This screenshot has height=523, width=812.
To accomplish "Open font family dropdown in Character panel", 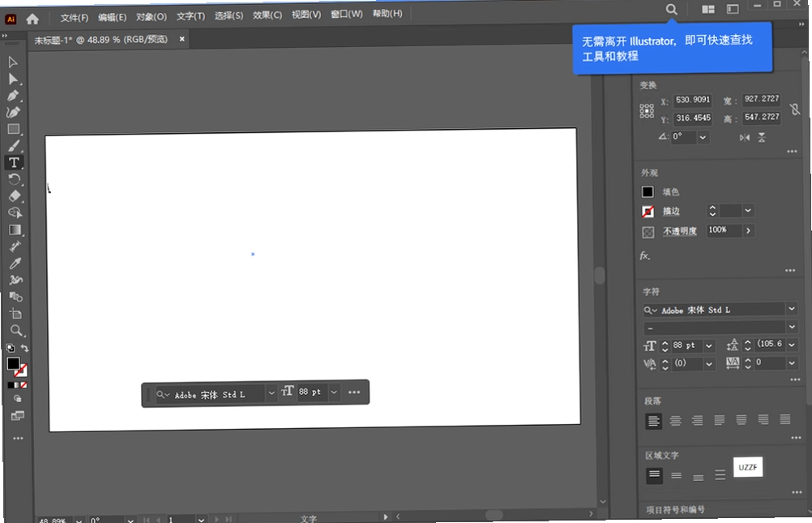I will point(791,309).
